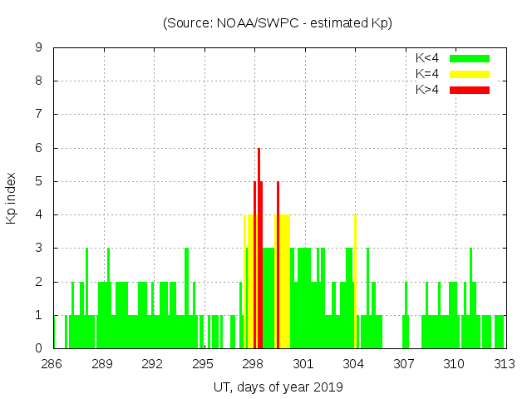Click the y-axis tick label 0
Image resolution: width=532 pixels, height=399 pixels.
(39, 348)
